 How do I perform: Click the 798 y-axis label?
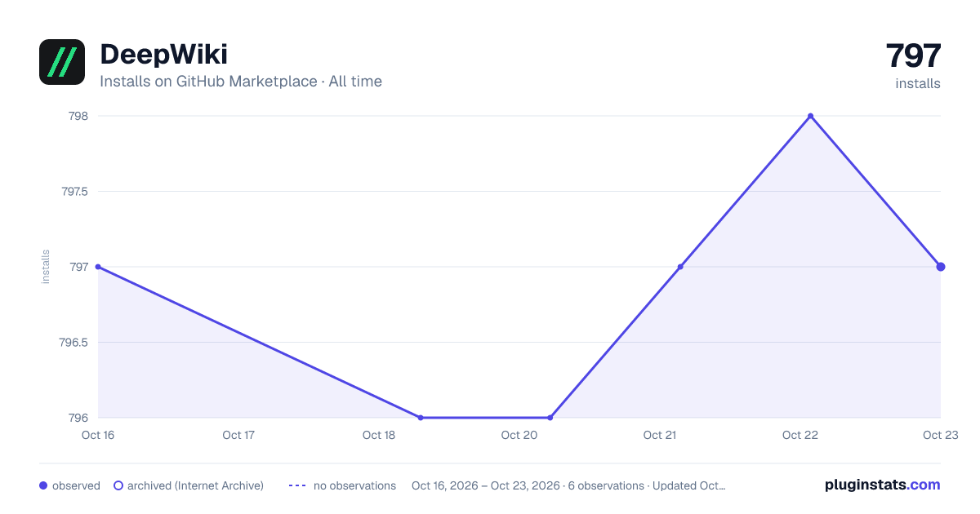pos(78,116)
